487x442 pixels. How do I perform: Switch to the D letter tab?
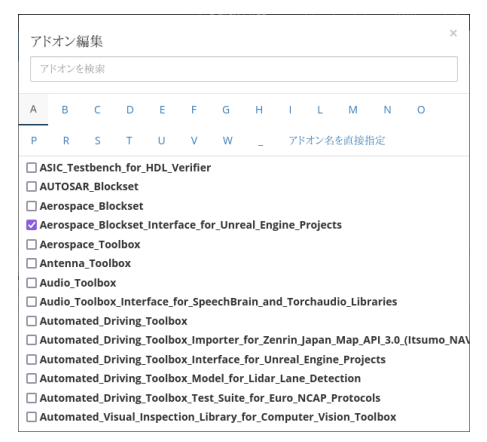(x=130, y=110)
